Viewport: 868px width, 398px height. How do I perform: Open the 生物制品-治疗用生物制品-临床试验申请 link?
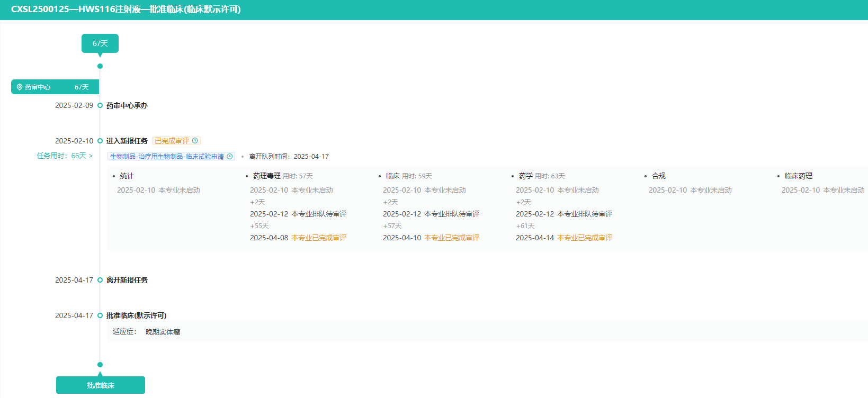pyautogui.click(x=167, y=157)
